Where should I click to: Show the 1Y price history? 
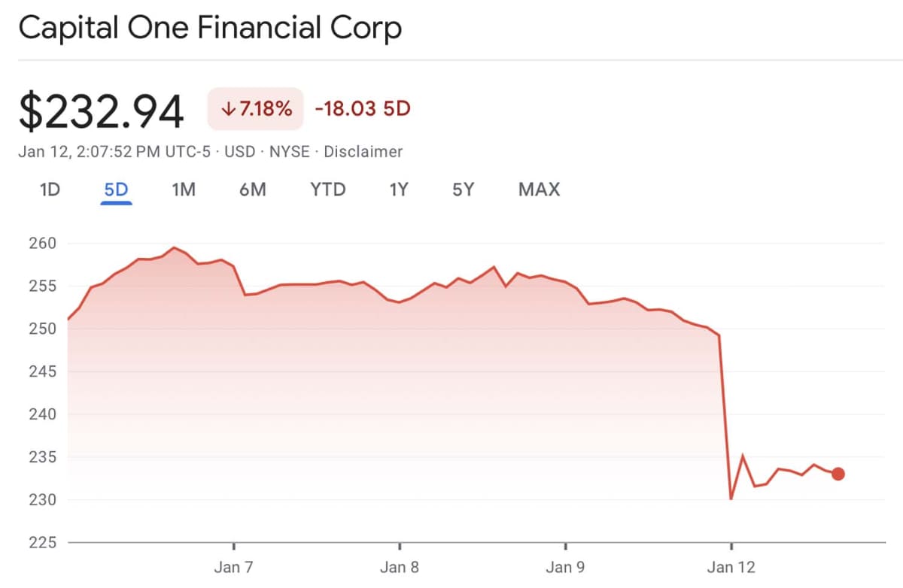coord(398,189)
